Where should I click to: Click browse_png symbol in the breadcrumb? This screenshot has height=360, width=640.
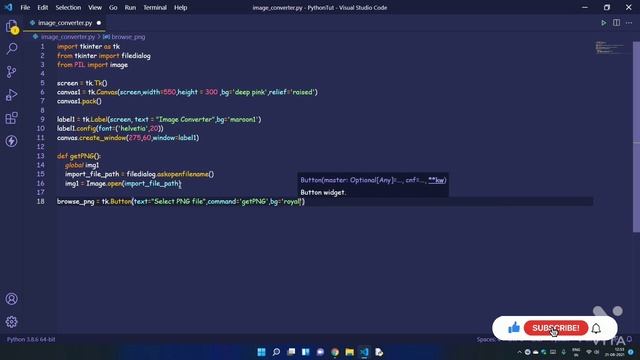[x=128, y=37]
